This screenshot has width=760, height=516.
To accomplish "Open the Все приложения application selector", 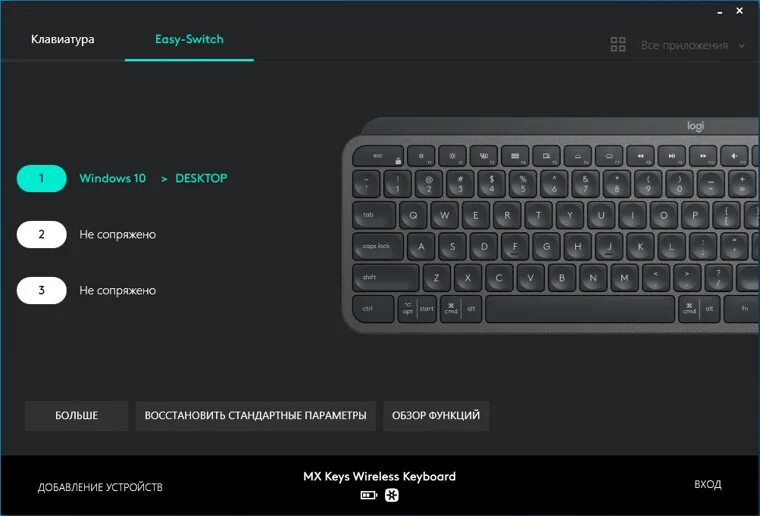I will [684, 45].
